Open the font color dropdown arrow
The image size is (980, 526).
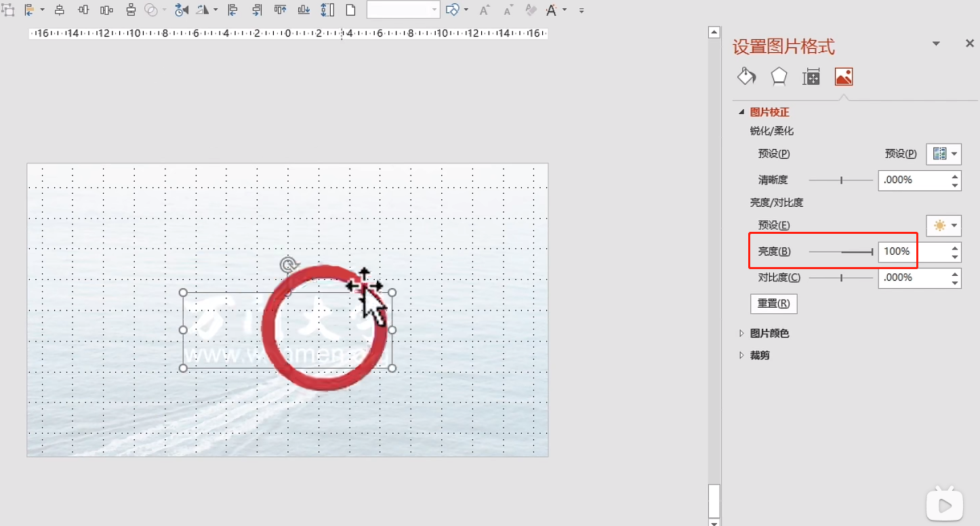click(x=565, y=10)
